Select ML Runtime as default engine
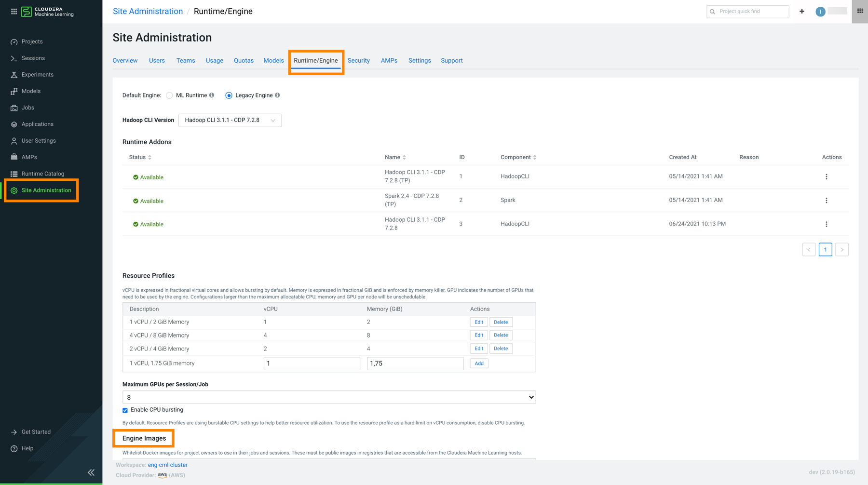The height and width of the screenshot is (485, 868). (169, 95)
